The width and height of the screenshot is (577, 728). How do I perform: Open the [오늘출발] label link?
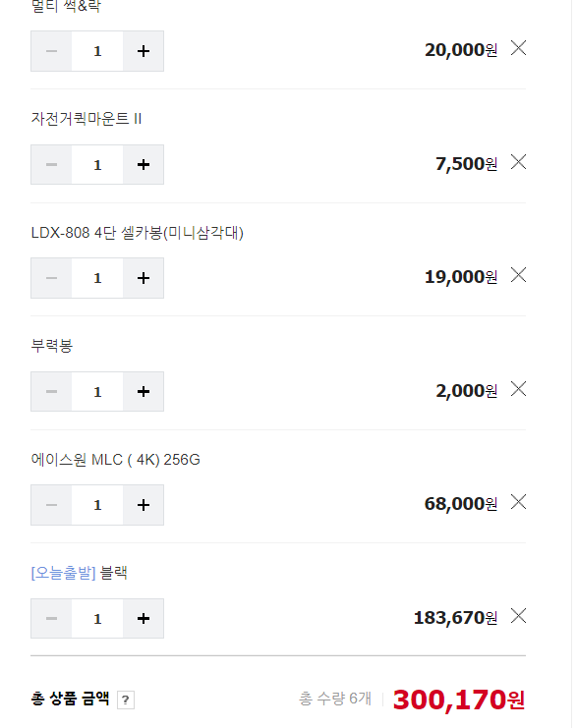[63, 573]
